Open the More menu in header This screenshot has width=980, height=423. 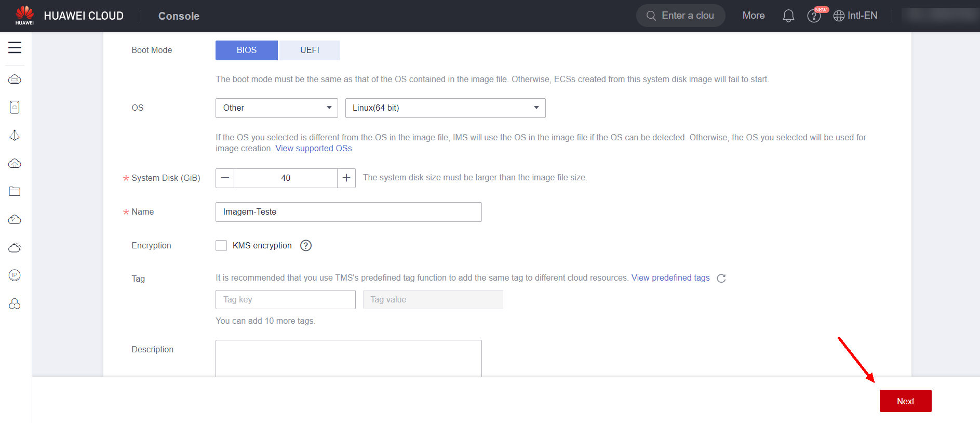pos(753,16)
